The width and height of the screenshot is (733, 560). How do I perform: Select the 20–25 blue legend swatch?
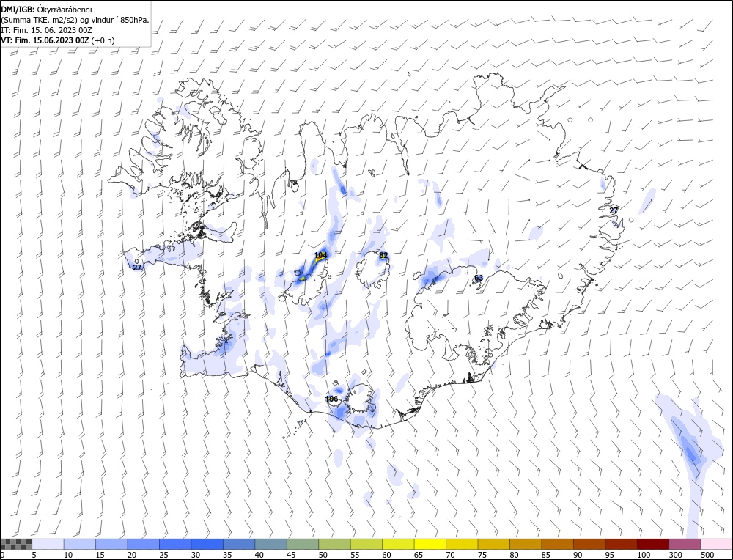144,544
